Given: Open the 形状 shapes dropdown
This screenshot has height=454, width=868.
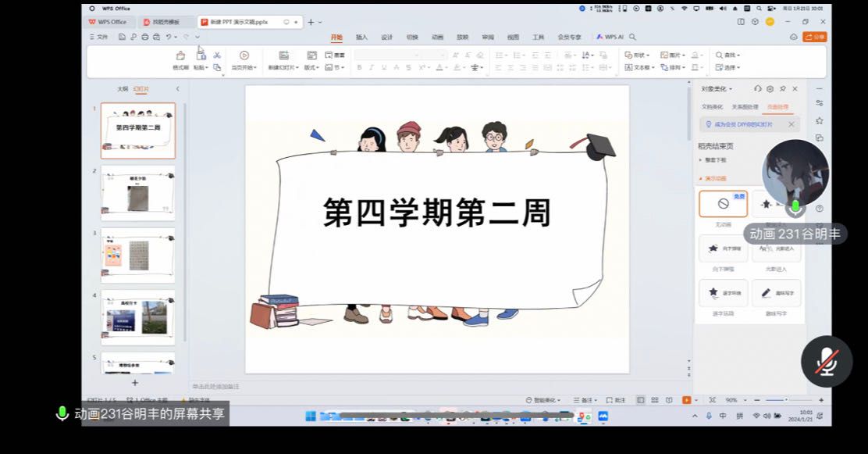Looking at the screenshot, I should point(638,55).
